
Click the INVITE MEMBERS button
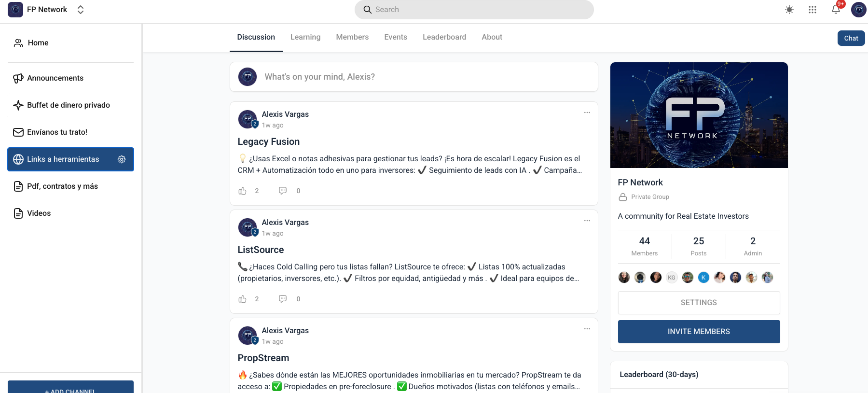[699, 332]
